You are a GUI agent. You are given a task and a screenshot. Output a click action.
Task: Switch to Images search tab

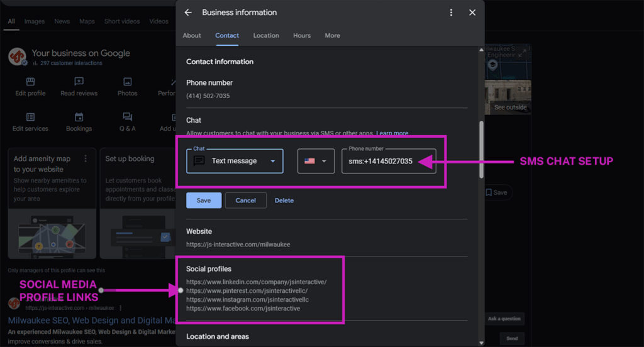(35, 21)
